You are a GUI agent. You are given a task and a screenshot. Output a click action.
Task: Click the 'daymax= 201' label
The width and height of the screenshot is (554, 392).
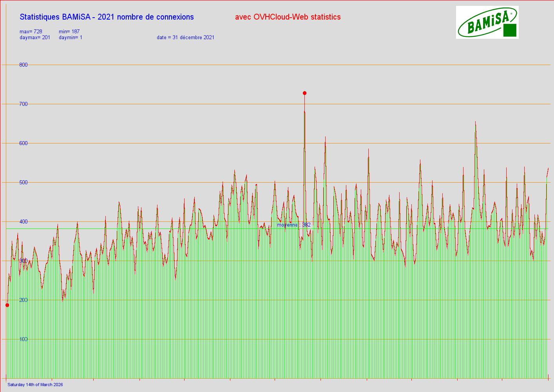(35, 38)
